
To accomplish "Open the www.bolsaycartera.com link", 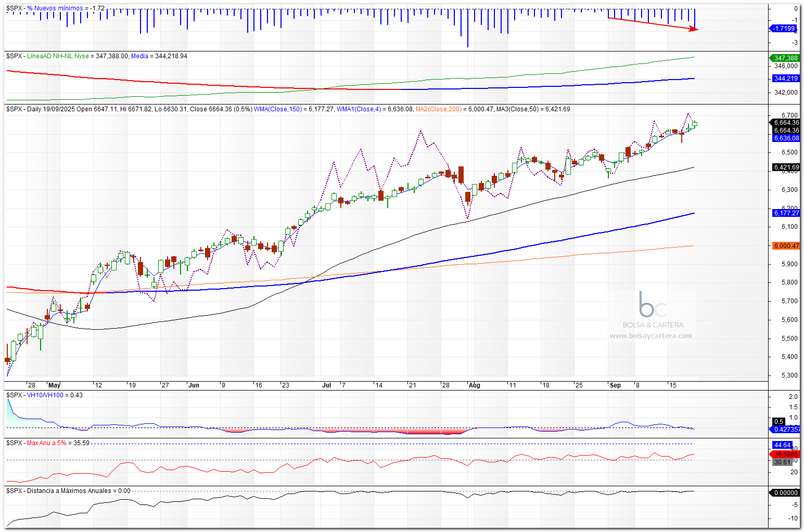I will coord(650,336).
